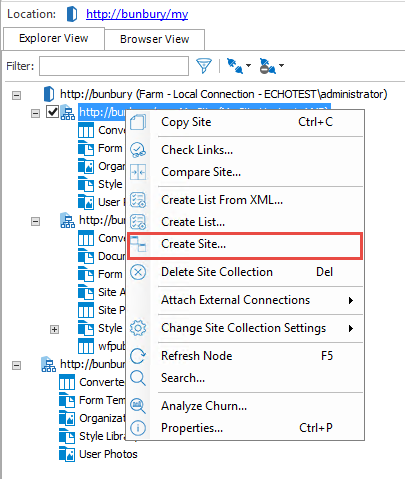Open dropdown arrow next to connect icon
Image resolution: width=405 pixels, height=479 pixels.
[x=248, y=65]
